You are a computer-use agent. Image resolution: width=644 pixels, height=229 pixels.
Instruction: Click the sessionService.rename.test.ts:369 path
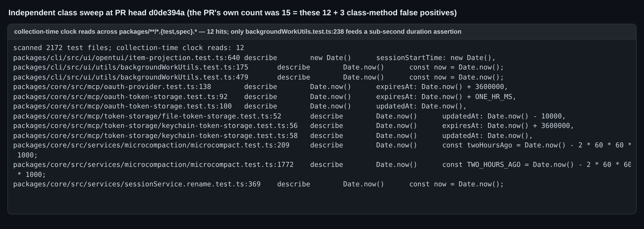click(x=137, y=184)
